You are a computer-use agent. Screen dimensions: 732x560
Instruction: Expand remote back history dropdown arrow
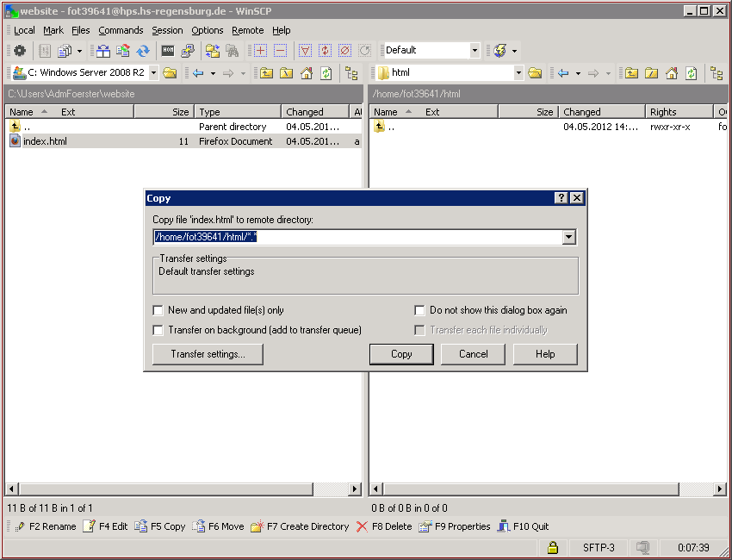tap(578, 73)
